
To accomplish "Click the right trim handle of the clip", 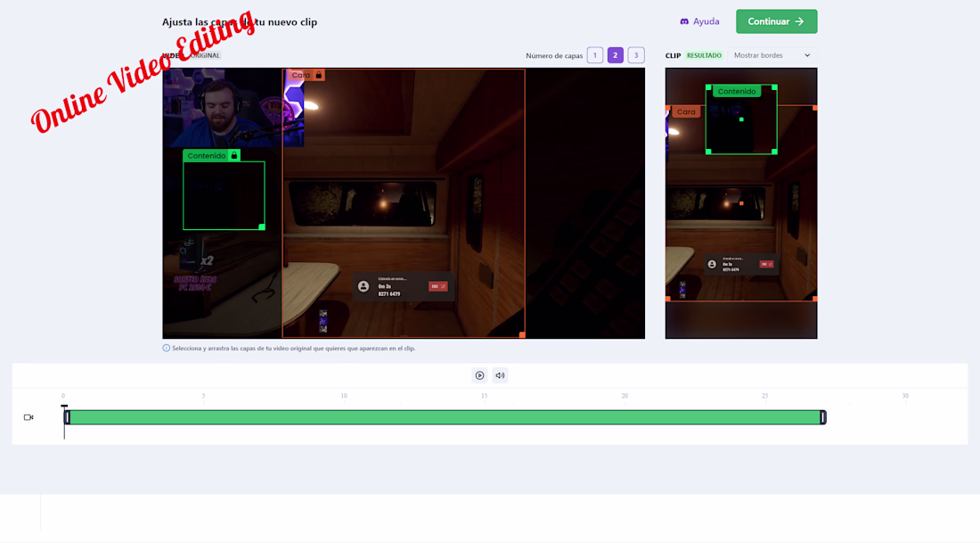I will [823, 417].
